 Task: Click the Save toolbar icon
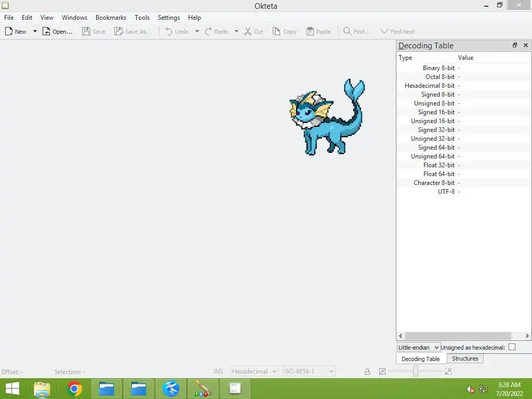point(86,32)
